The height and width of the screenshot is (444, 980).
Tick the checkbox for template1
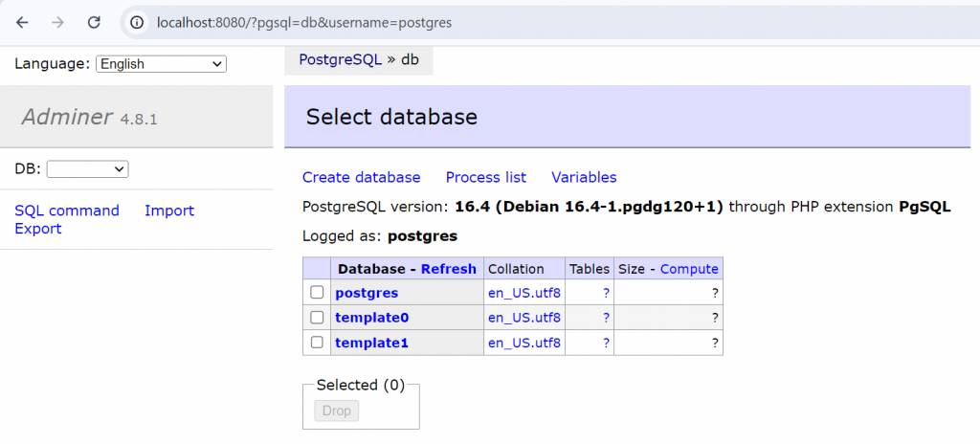[317, 342]
